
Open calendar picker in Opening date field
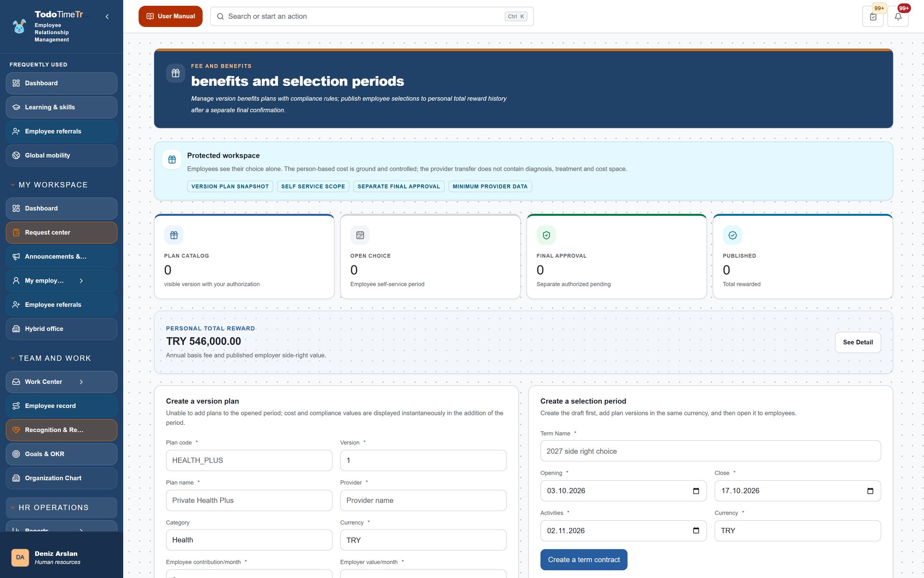[x=696, y=491]
